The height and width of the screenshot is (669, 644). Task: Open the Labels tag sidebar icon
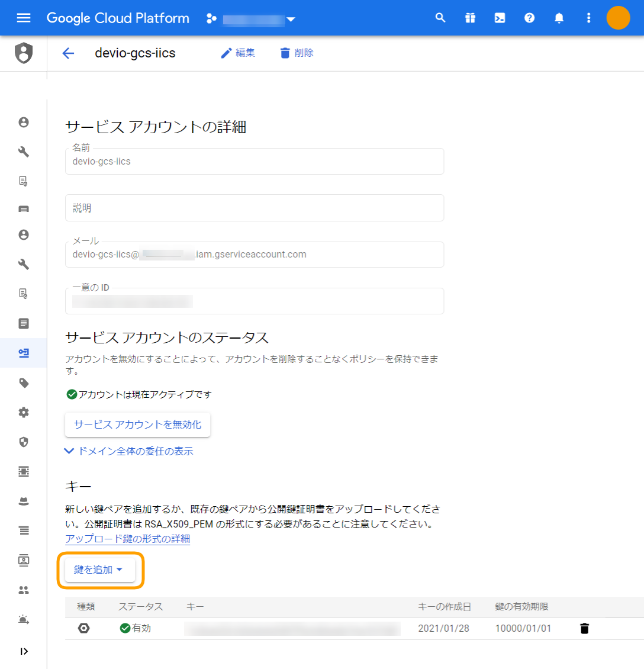24,383
